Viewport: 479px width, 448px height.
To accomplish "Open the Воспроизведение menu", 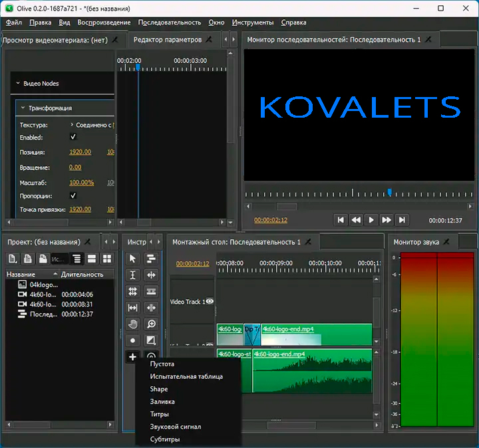I will pyautogui.click(x=104, y=23).
